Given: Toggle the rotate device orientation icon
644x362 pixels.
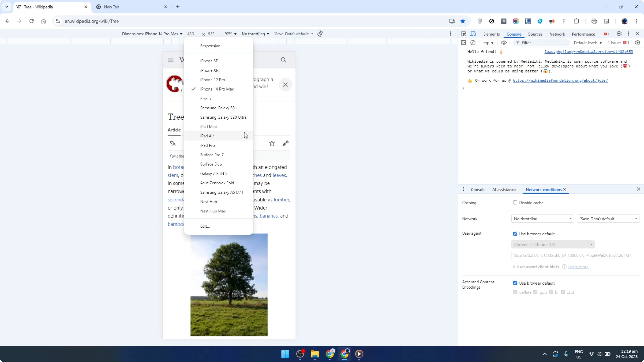Looking at the screenshot, I should tap(320, 33).
